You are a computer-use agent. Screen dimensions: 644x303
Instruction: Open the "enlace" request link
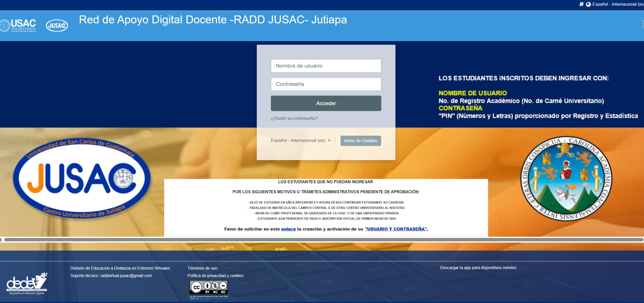coord(288,229)
